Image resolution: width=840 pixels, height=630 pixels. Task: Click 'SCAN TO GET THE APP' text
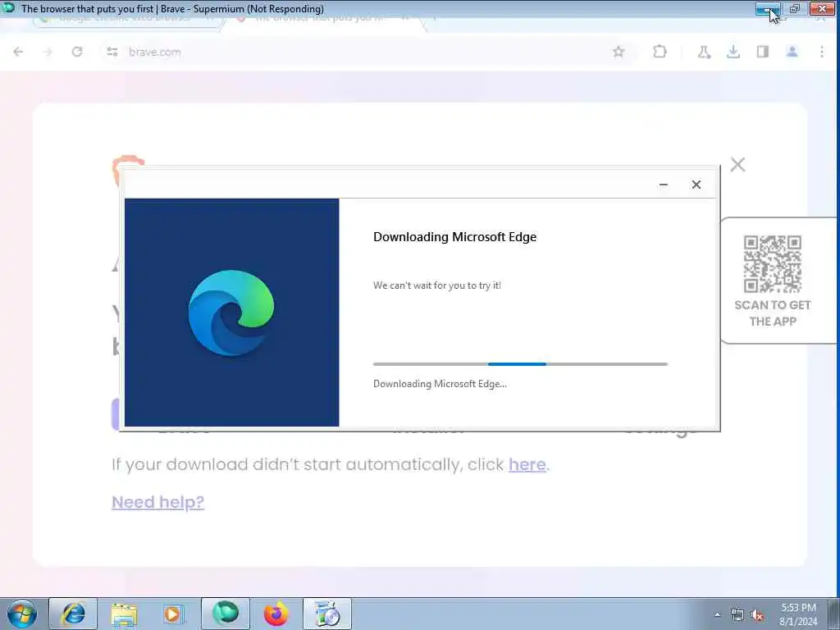773,313
